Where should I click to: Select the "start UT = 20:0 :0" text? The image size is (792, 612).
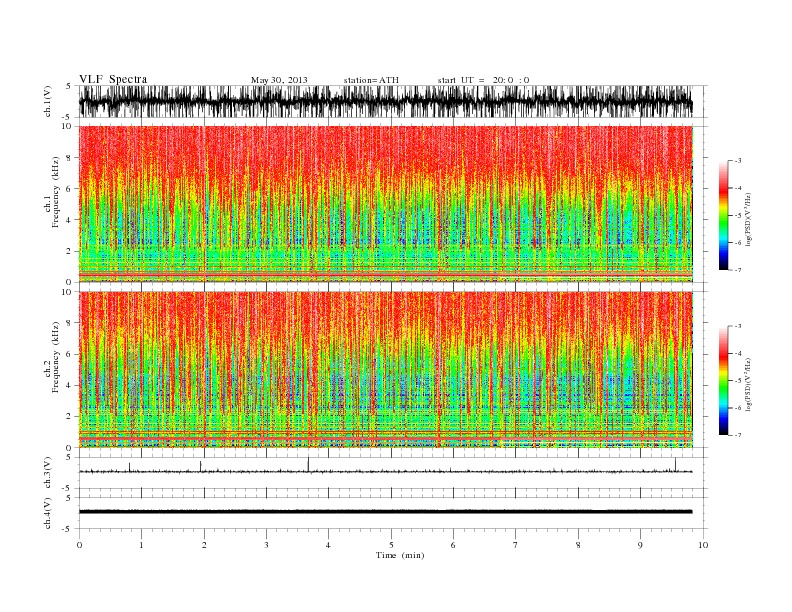click(x=483, y=80)
